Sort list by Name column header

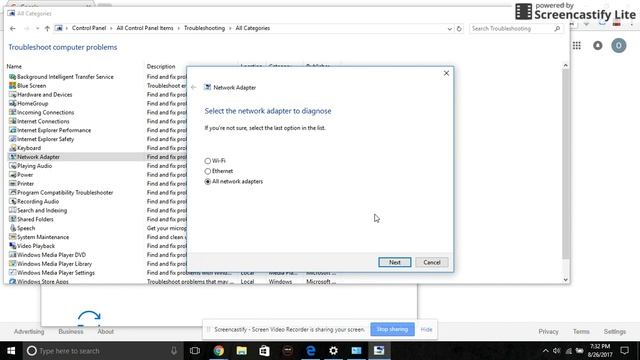pyautogui.click(x=14, y=66)
